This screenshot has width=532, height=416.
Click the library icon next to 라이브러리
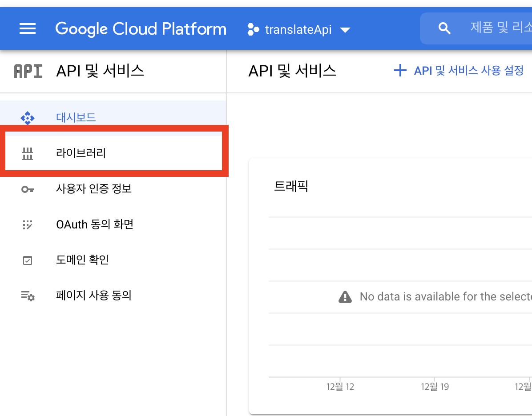tap(28, 154)
